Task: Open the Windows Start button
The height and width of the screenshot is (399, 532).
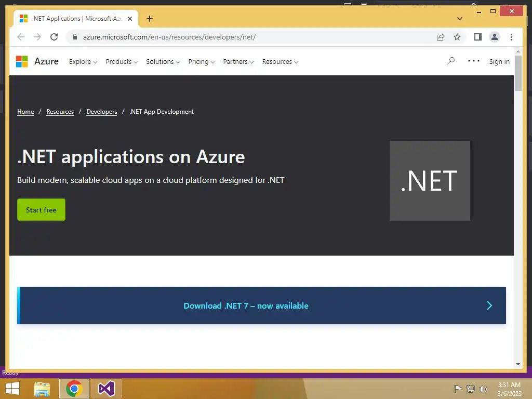Action: point(12,389)
